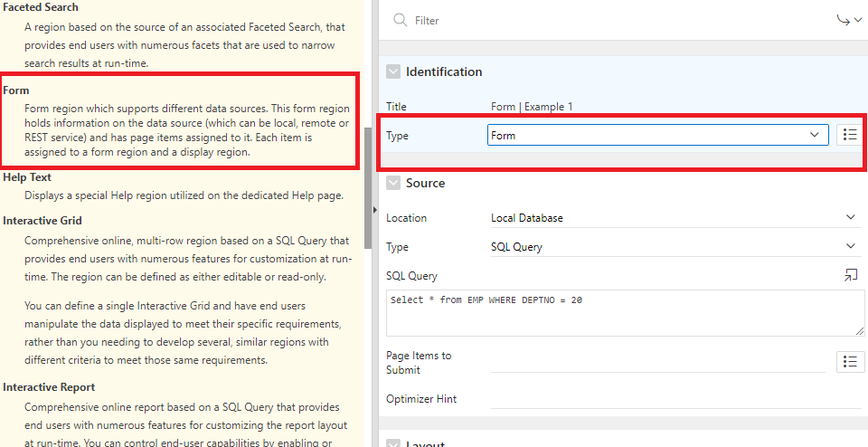Collapse the Identification section
This screenshot has width=868, height=447.
tap(393, 71)
